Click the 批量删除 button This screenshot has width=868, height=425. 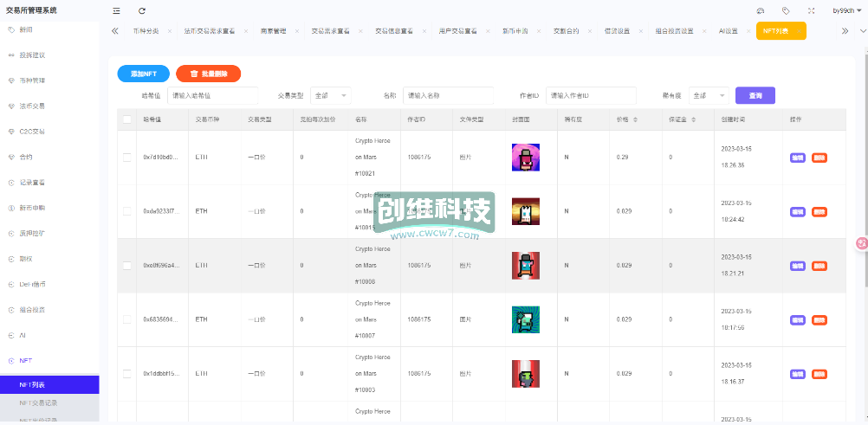(208, 74)
